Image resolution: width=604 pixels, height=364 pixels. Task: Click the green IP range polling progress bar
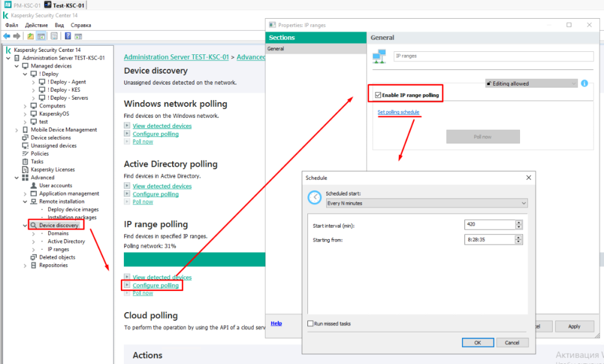pyautogui.click(x=194, y=260)
